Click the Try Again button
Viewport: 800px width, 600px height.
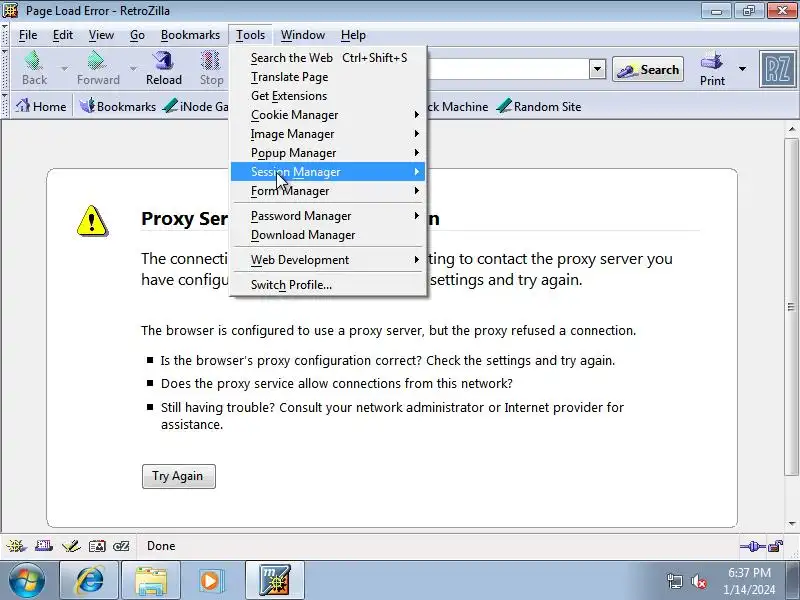179,476
